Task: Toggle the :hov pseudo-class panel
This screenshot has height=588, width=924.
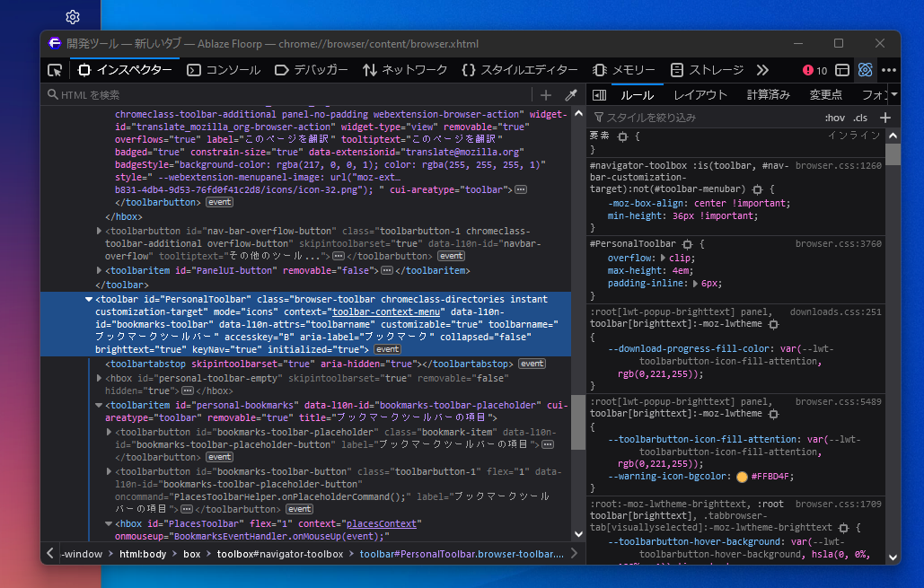Action: point(834,118)
